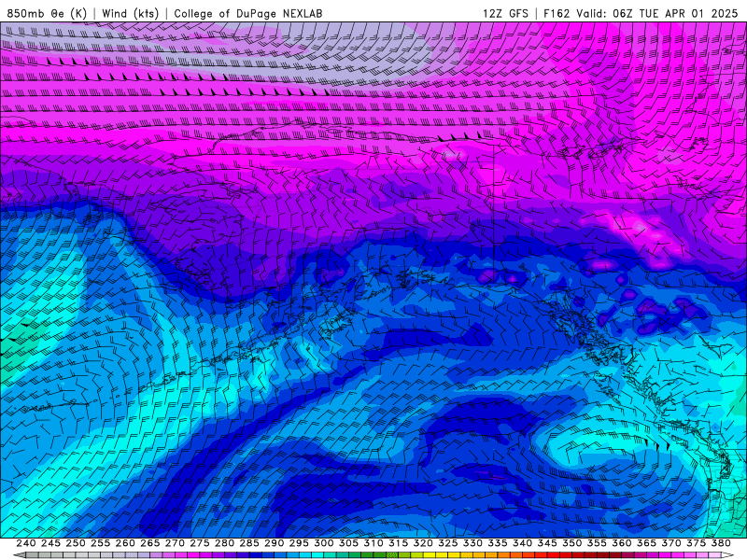Viewport: 747px width, 560px height.
Task: Click the 245 value on the color scale
Action: point(50,543)
